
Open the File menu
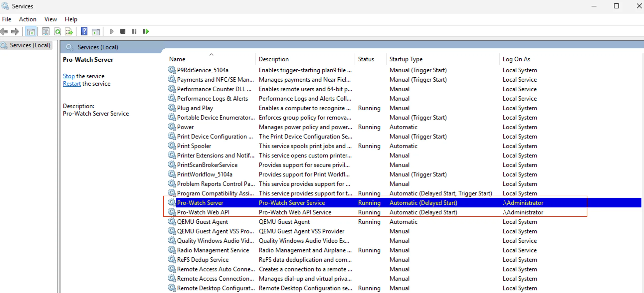(x=6, y=19)
